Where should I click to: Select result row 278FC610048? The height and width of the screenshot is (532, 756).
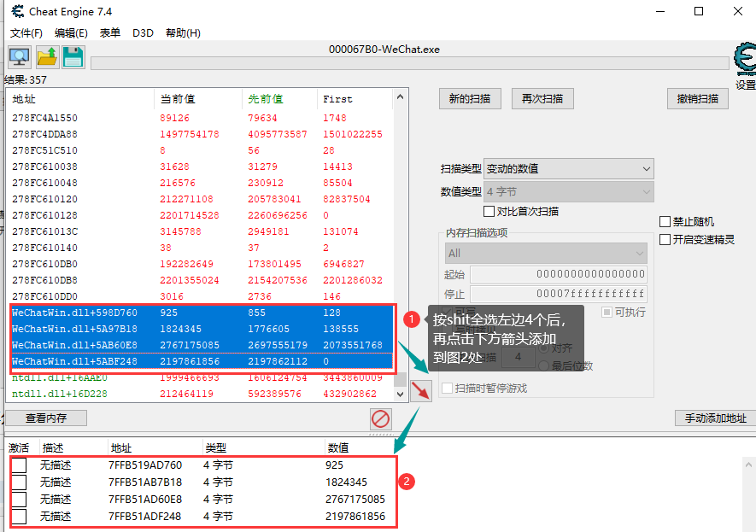click(200, 183)
